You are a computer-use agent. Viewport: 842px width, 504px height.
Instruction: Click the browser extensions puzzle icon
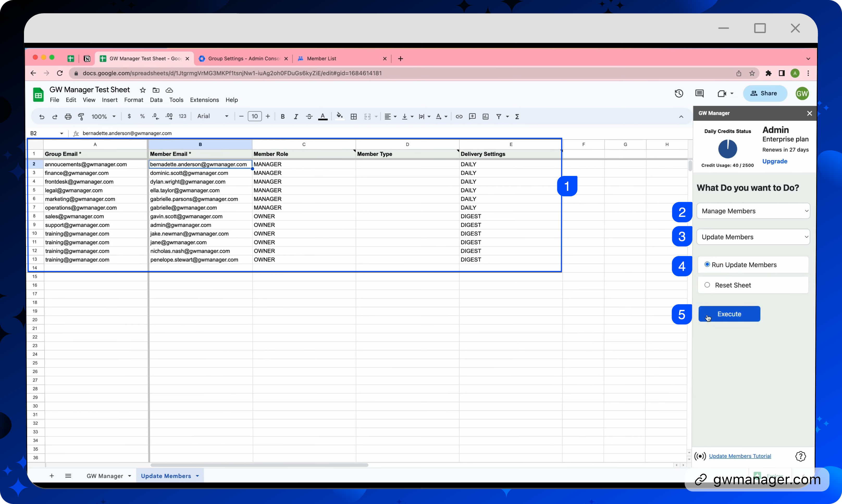(x=769, y=73)
